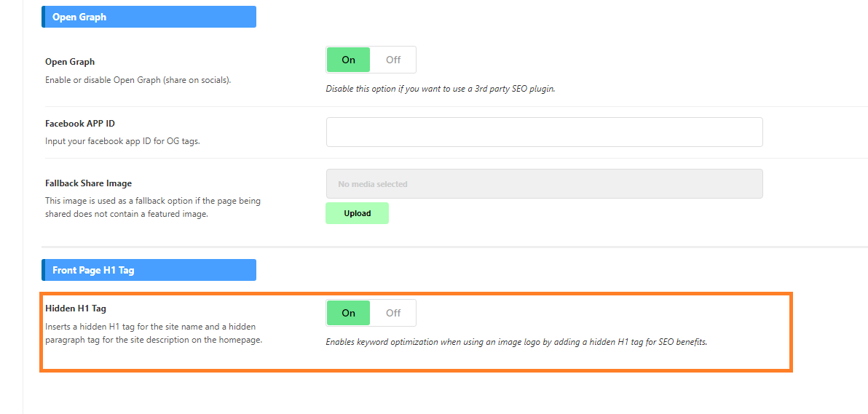Viewport: 868px width, 414px height.
Task: Disable Hidden H1 Tag with Off
Action: [x=393, y=314]
